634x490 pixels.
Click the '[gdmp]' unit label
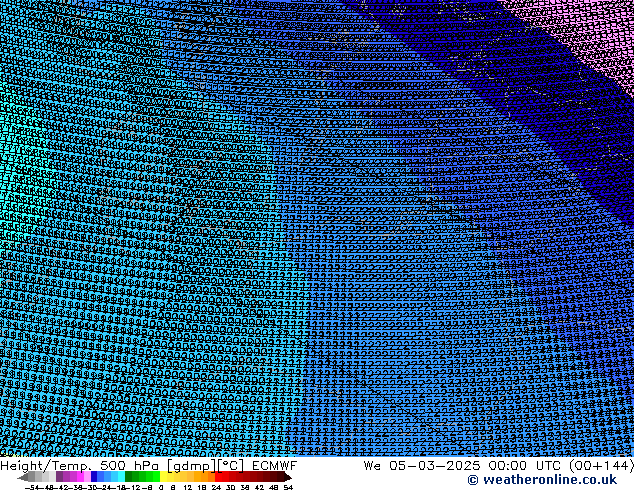click(x=192, y=466)
